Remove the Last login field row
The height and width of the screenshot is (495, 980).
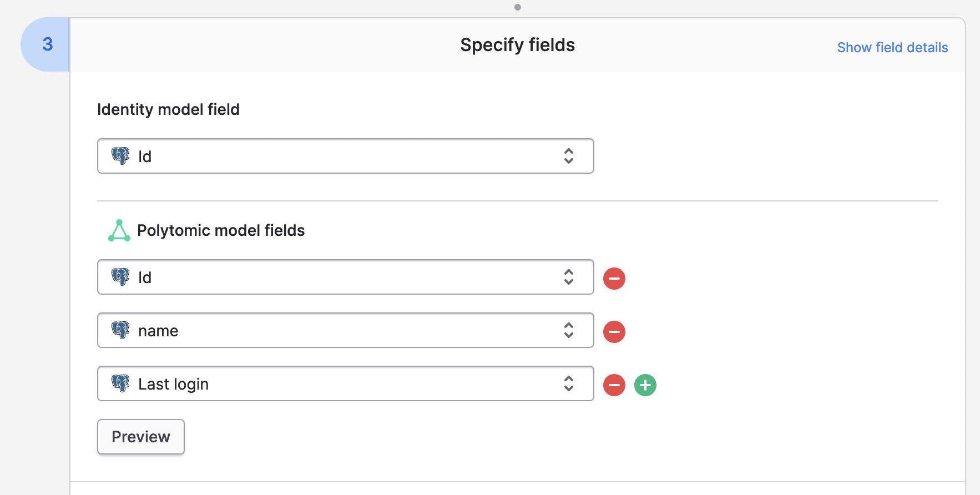click(x=614, y=385)
